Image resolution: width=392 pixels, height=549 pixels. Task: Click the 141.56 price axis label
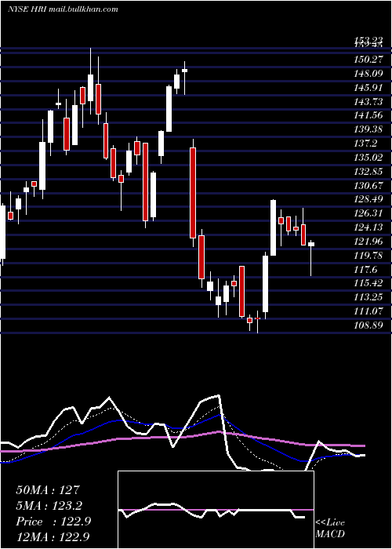368,115
